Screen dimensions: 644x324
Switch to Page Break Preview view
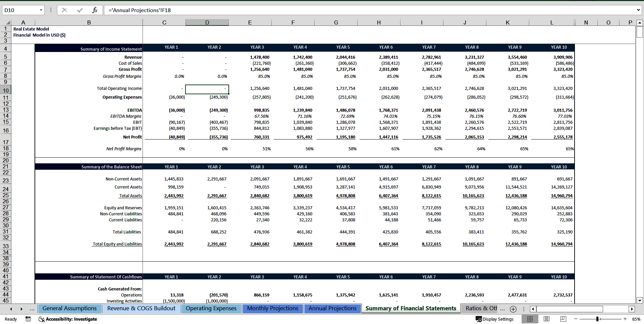(x=563, y=319)
